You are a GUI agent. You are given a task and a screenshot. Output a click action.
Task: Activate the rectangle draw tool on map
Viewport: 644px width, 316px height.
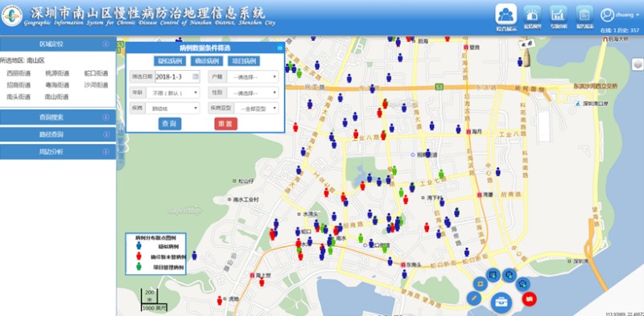[480, 284]
